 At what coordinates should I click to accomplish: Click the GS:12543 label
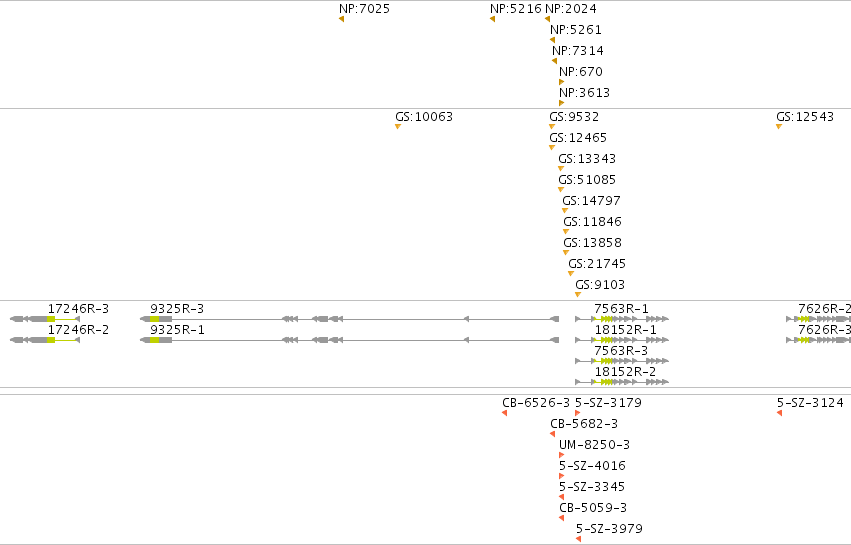point(805,117)
